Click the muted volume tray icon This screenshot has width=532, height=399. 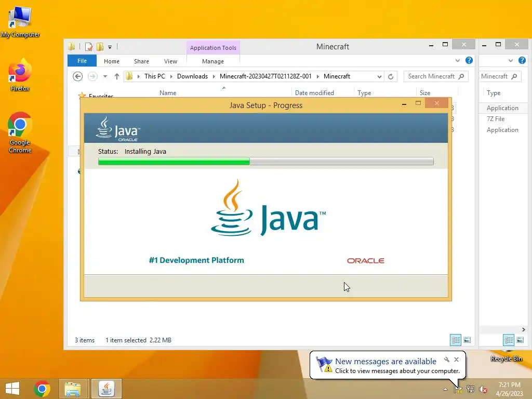tap(483, 389)
